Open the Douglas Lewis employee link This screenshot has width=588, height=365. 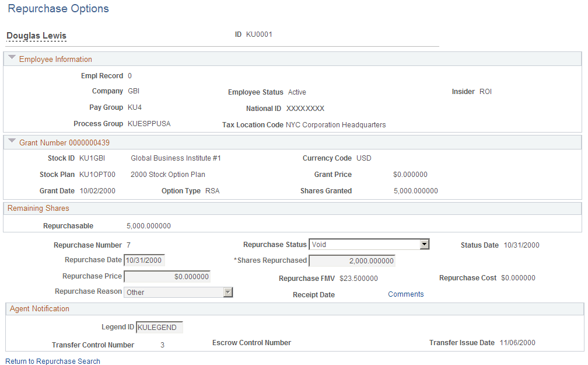(x=36, y=36)
